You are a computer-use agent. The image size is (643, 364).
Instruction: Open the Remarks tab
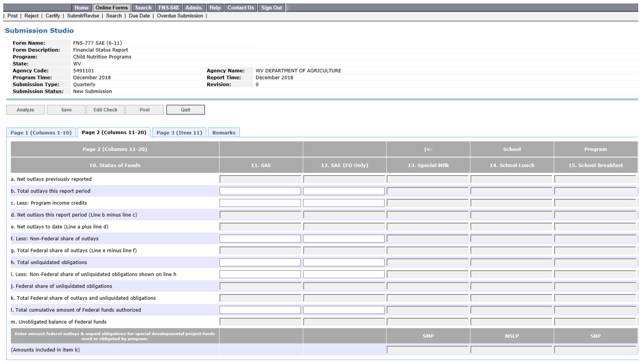coord(224,133)
